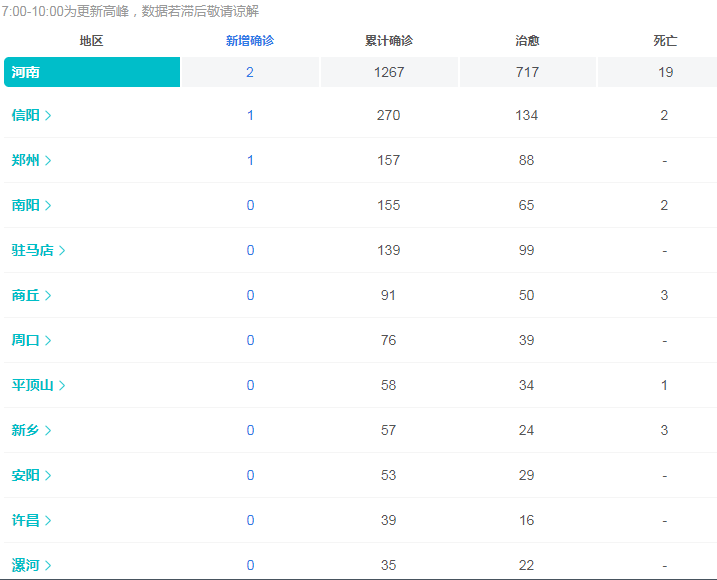Expand the 驻马店 city chevron
The image size is (717, 580).
pos(62,251)
